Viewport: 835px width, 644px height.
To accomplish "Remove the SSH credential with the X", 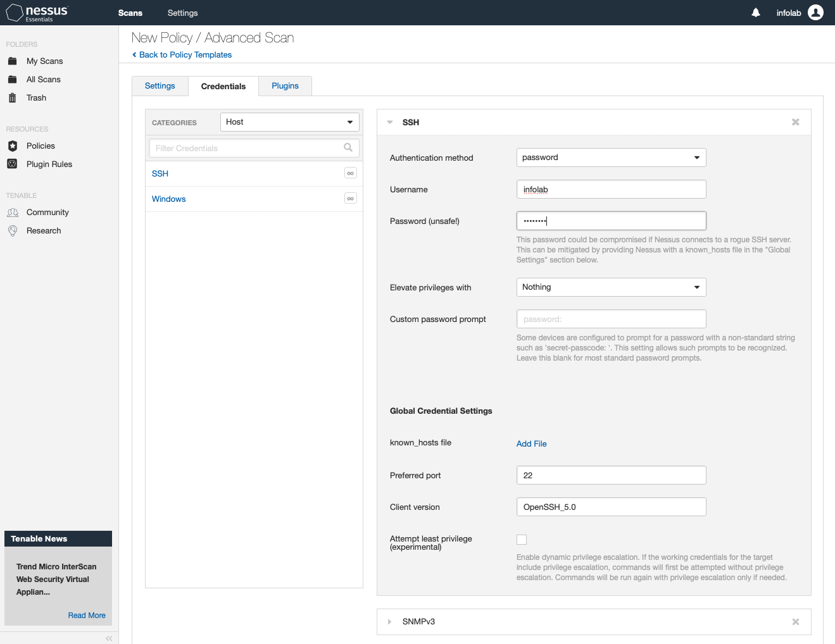I will click(796, 122).
